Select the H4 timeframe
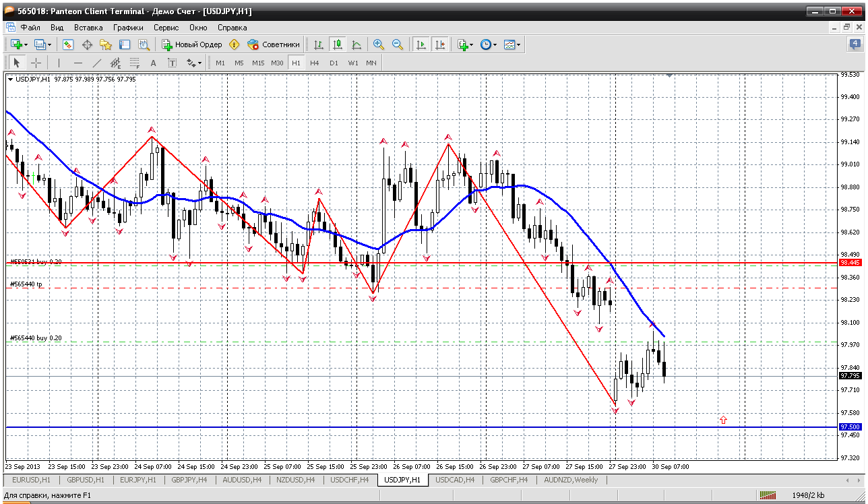The height and width of the screenshot is (504, 868). (x=315, y=63)
